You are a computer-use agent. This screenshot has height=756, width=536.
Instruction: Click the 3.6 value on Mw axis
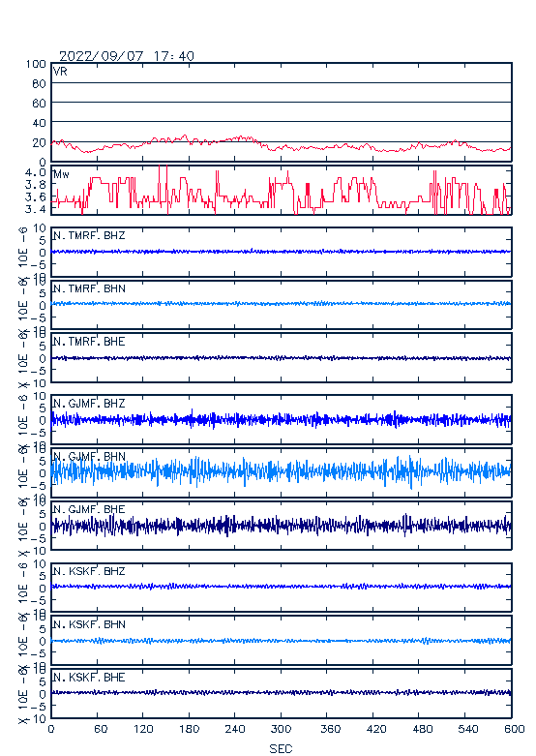(x=35, y=197)
